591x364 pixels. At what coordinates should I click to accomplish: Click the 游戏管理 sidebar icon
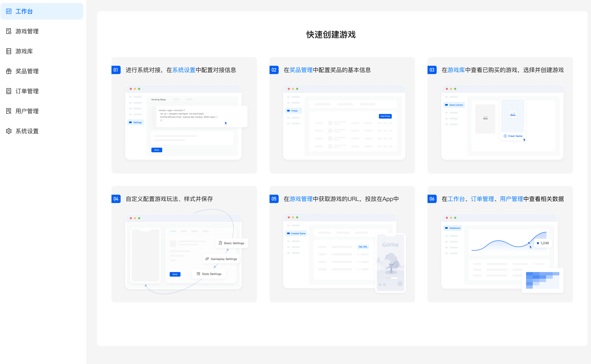coord(9,31)
